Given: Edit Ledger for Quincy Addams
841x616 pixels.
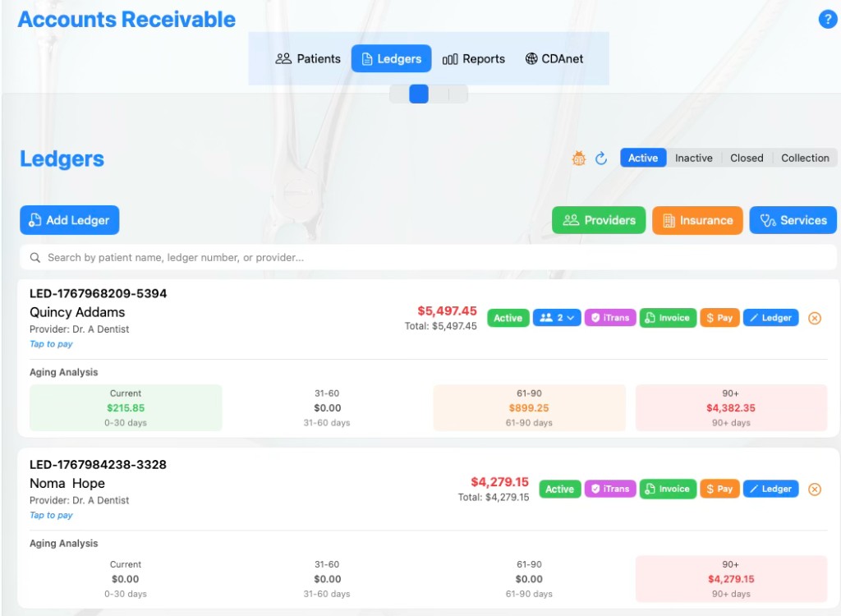Looking at the screenshot, I should click(770, 318).
